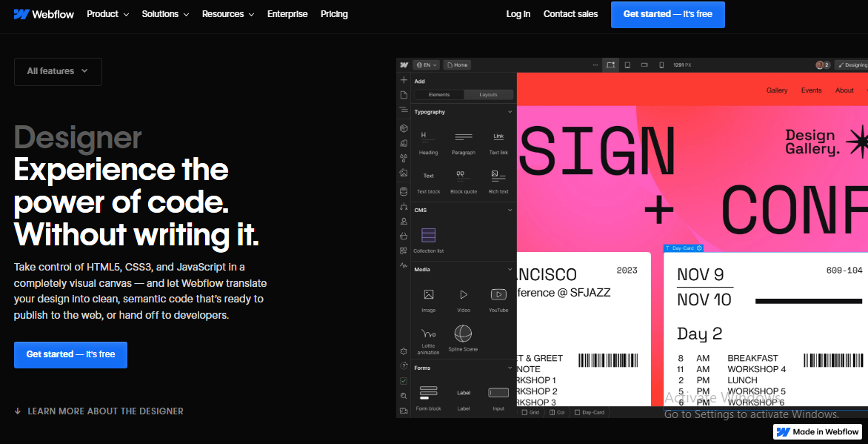Select the Label form element

[464, 399]
